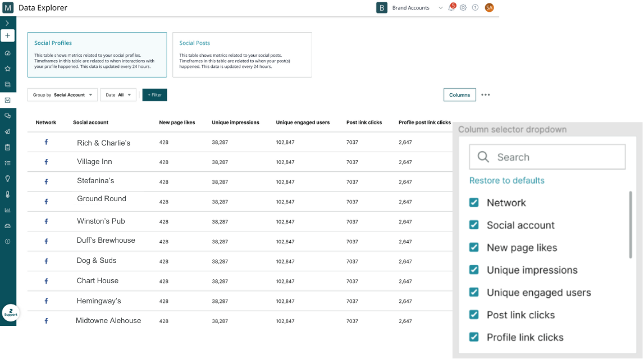Uncheck the Network column checkbox

pos(474,202)
